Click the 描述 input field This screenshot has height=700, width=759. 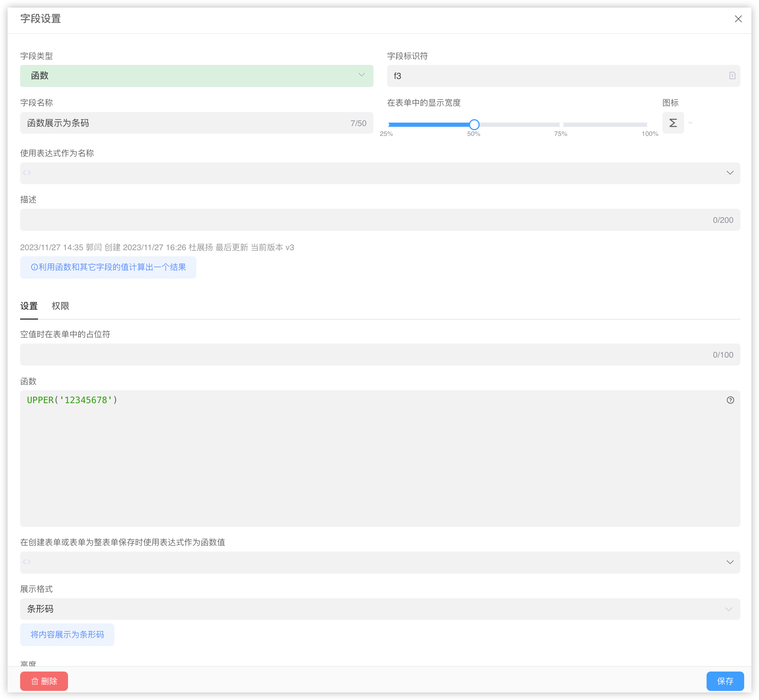click(x=365, y=220)
